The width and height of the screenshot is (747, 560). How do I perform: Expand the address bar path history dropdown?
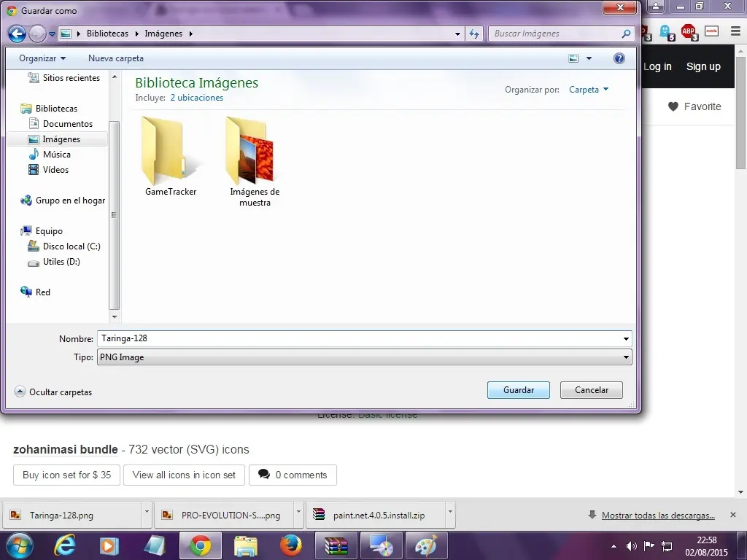point(457,34)
